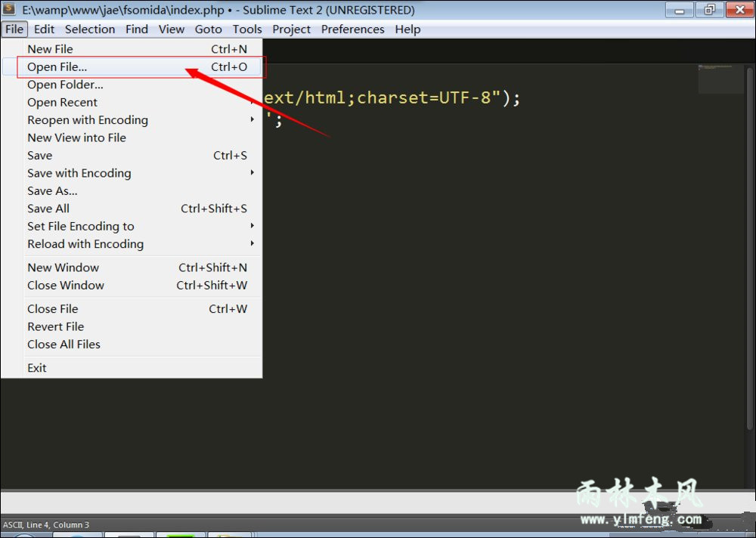This screenshot has width=756, height=538.
Task: Choose Close File from the File menu
Action: click(x=132, y=309)
